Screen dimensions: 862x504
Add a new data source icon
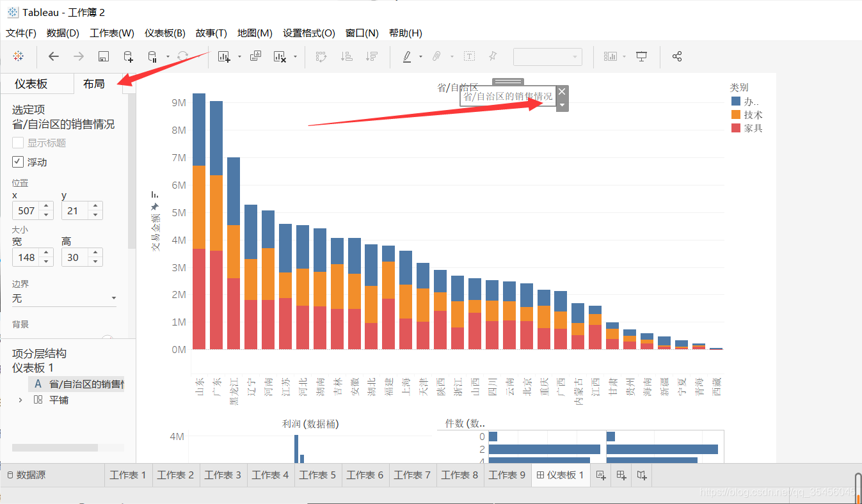click(x=129, y=56)
